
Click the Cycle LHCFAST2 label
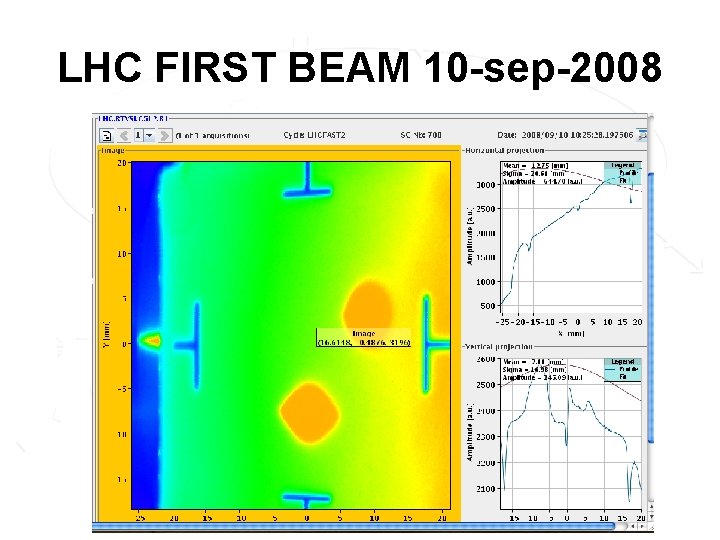(315, 135)
